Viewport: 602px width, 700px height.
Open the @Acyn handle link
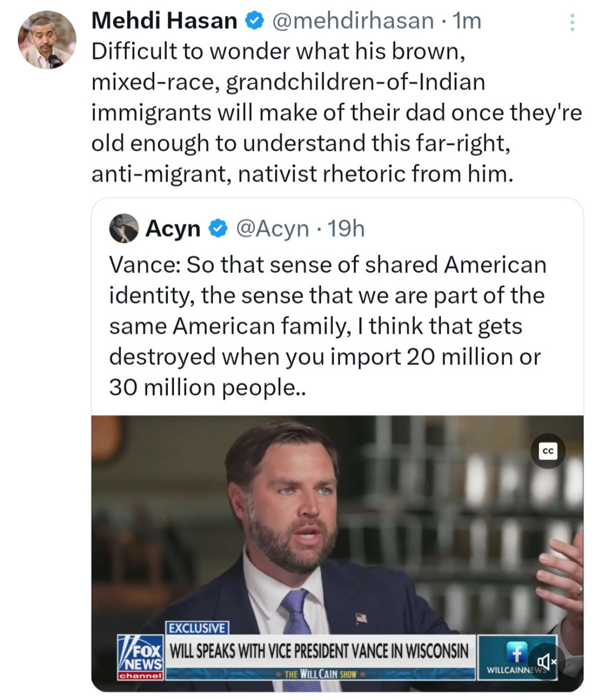tap(272, 229)
